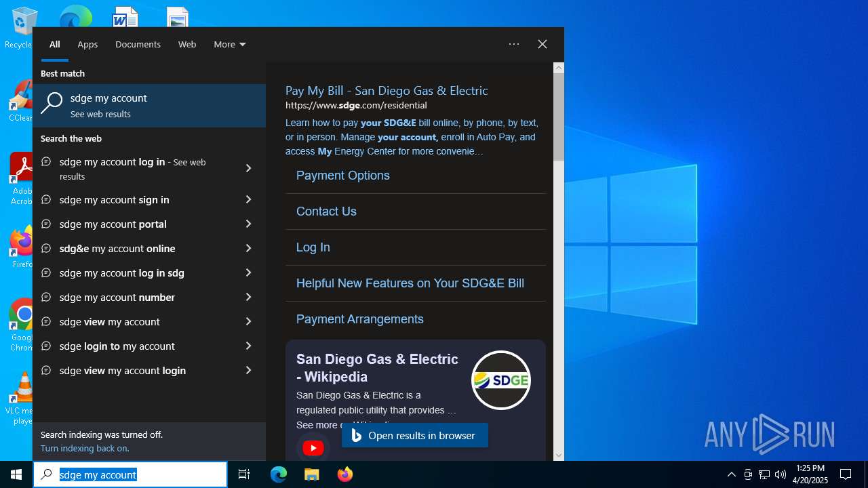
Task: Select 'sdge my account sign in' suggestion text
Action: pos(115,200)
